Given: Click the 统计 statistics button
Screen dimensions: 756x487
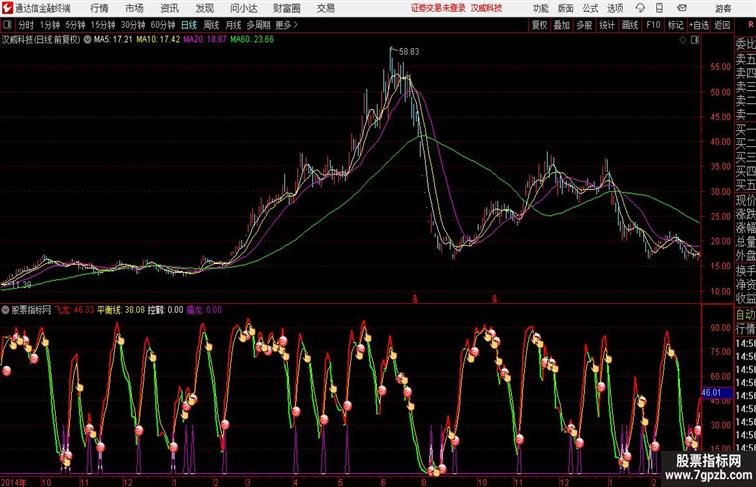Looking at the screenshot, I should pos(607,25).
